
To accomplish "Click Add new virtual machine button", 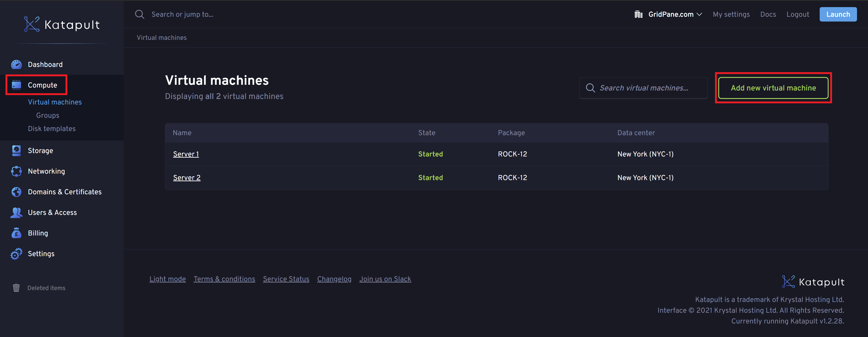I will click(773, 88).
